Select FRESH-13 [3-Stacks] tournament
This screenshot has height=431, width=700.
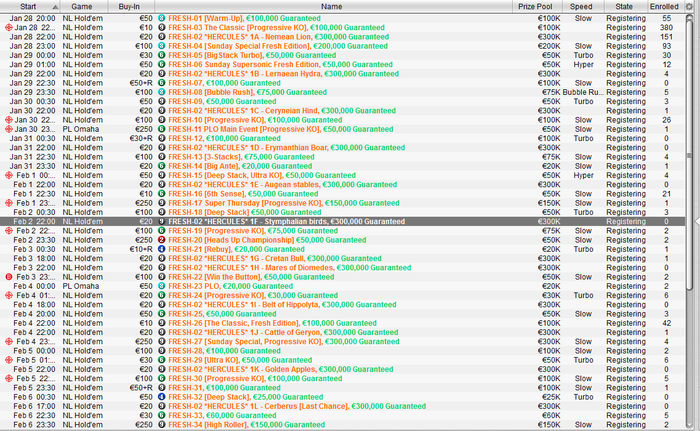coord(342,157)
